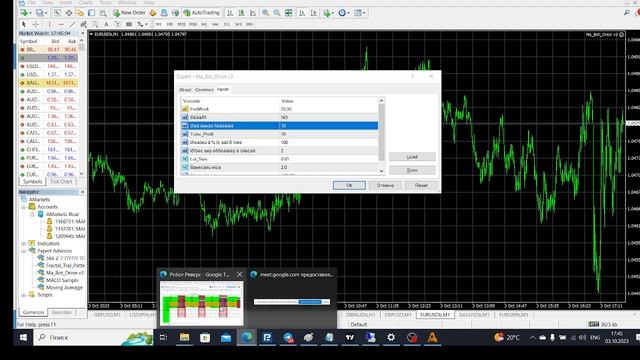Select Ma_Bot_Orion v3 in Navigator

coord(64,273)
